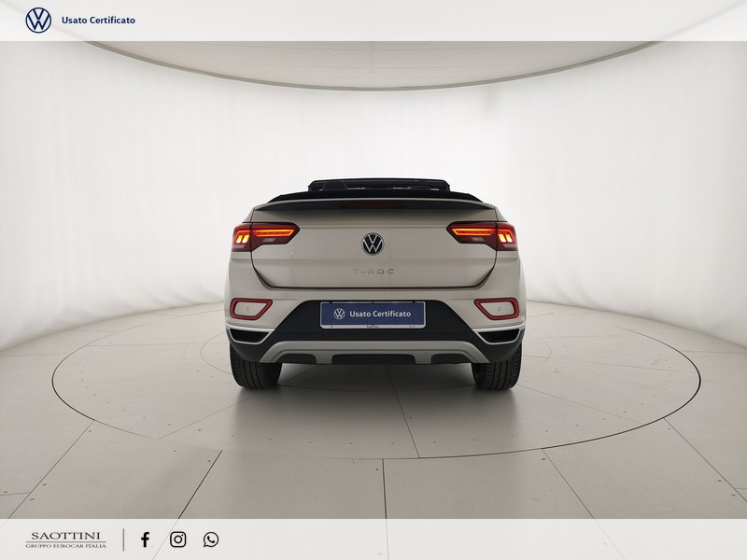Open the WhatsApp icon in the footer
747x560 pixels.
click(211, 539)
